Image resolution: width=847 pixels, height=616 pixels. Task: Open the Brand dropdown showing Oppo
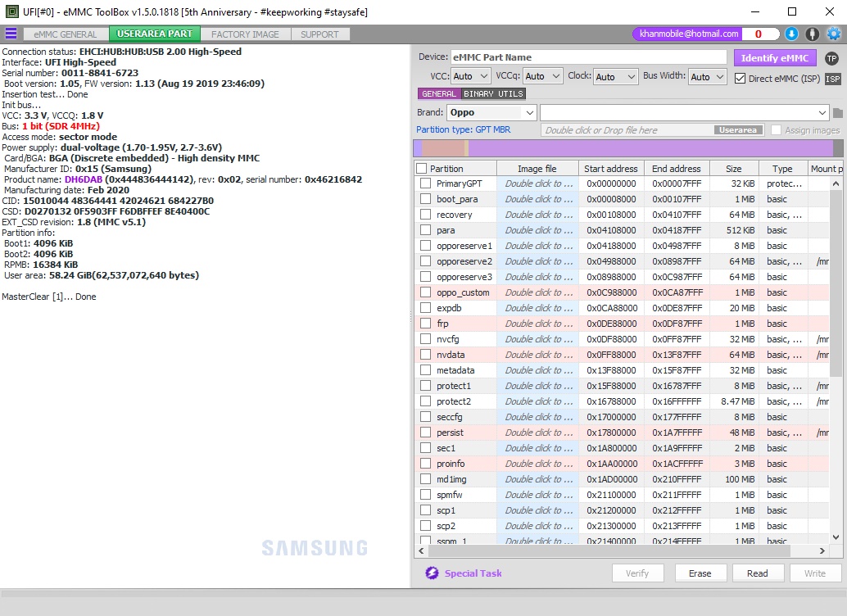(x=491, y=112)
